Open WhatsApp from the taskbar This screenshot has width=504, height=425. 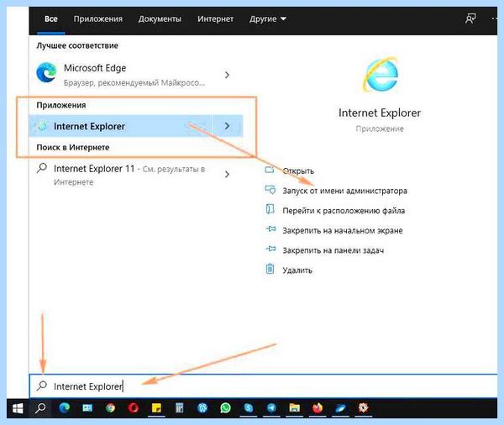click(x=225, y=408)
